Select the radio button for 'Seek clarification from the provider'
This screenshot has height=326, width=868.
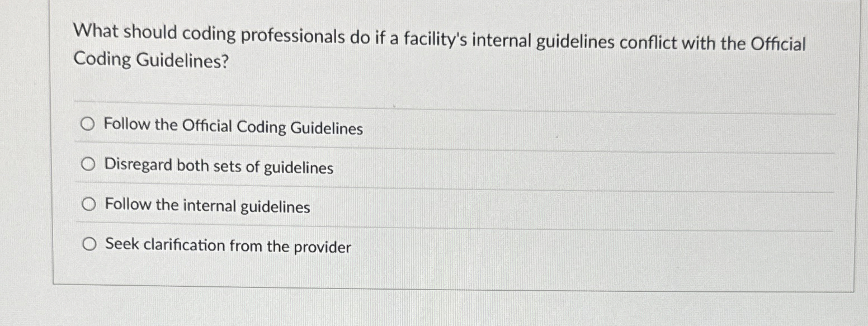88,244
